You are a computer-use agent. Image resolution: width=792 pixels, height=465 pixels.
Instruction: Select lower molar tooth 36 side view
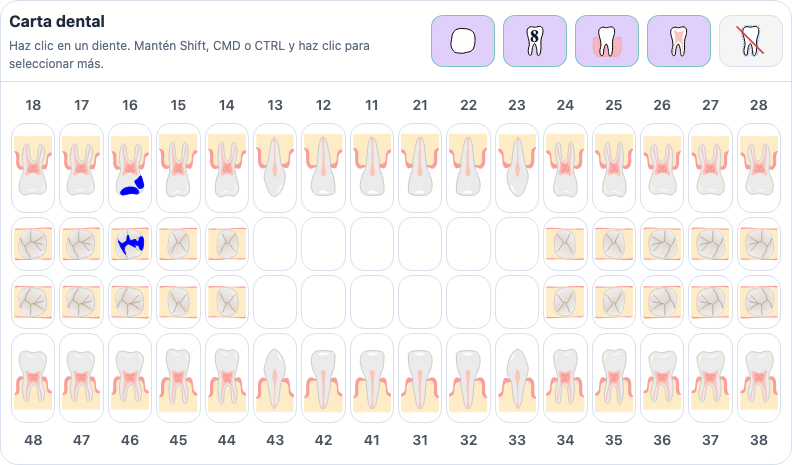coord(662,378)
